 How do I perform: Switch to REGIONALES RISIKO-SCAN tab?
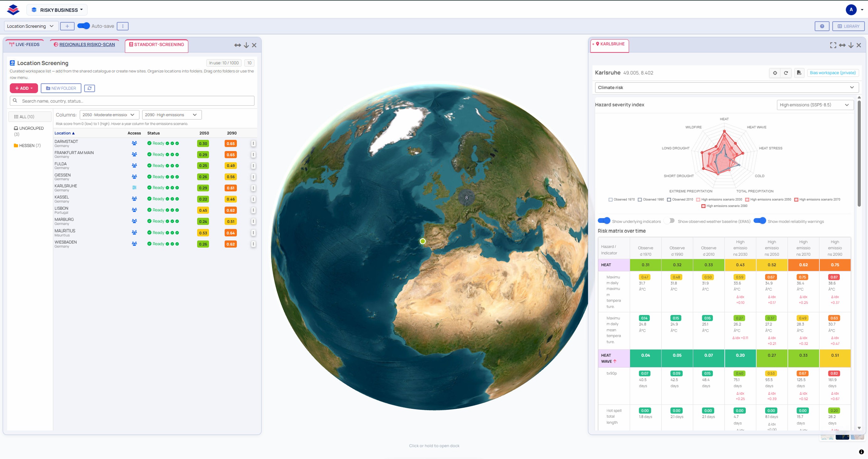pyautogui.click(x=84, y=45)
